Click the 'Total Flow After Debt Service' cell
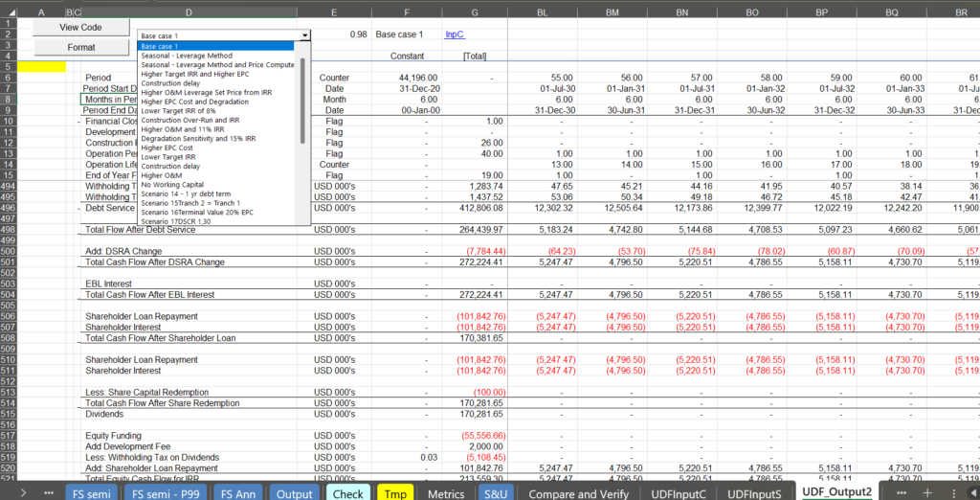 [189, 230]
